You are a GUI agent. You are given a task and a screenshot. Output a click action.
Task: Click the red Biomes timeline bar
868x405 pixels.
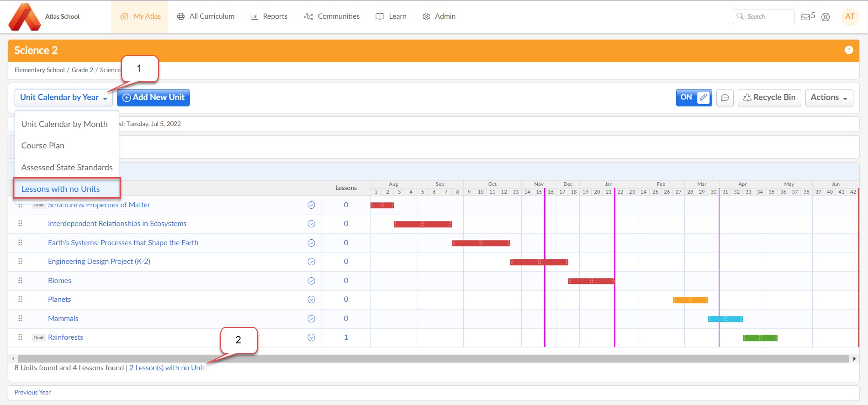591,281
